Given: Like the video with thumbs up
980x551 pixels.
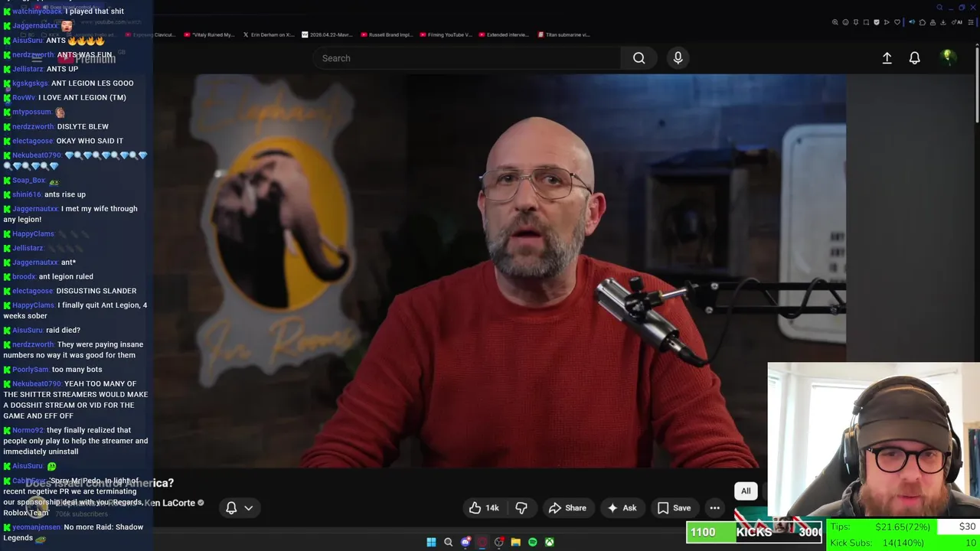Looking at the screenshot, I should coord(484,508).
